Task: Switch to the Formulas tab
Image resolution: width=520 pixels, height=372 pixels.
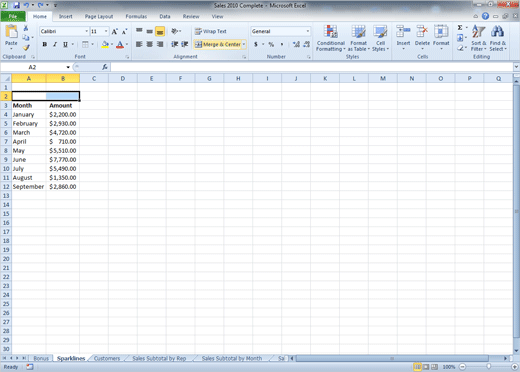Action: [136, 16]
